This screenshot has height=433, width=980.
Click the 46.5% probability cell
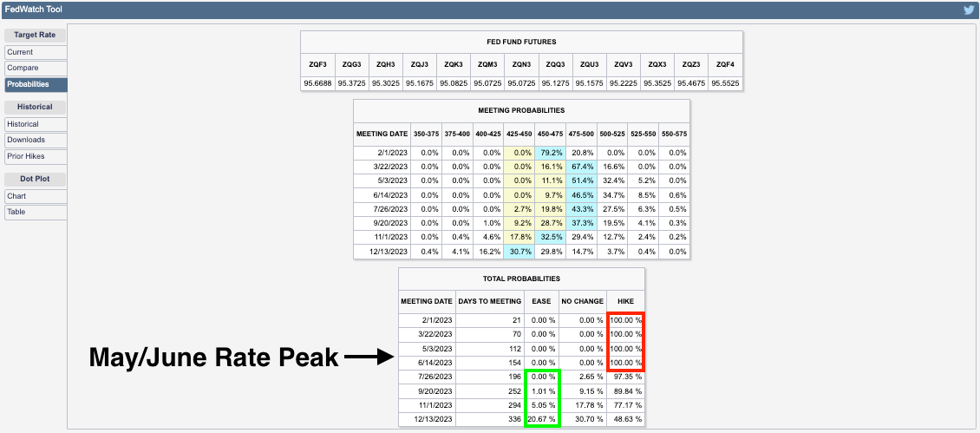(581, 195)
